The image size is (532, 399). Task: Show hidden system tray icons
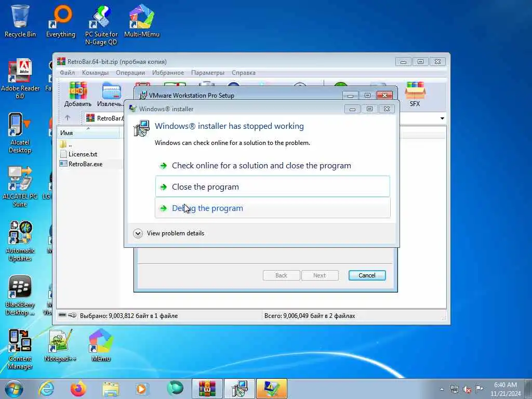click(442, 389)
